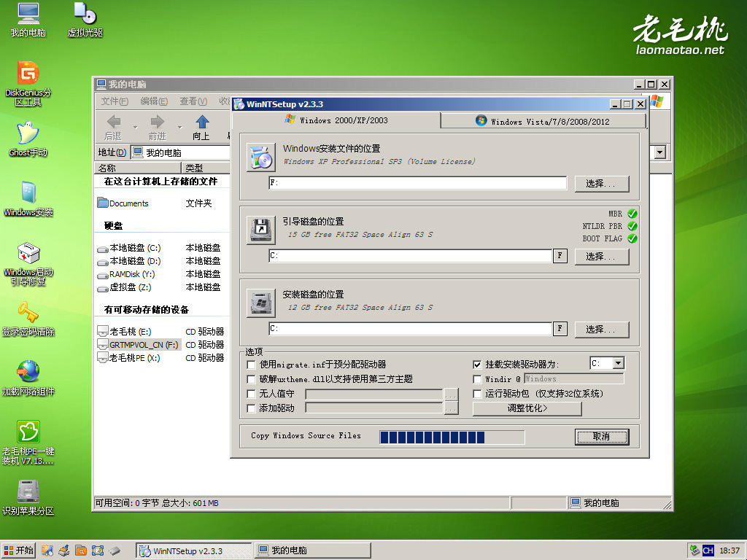Click 选择... for installation drive location
This screenshot has width=747, height=560.
(602, 330)
